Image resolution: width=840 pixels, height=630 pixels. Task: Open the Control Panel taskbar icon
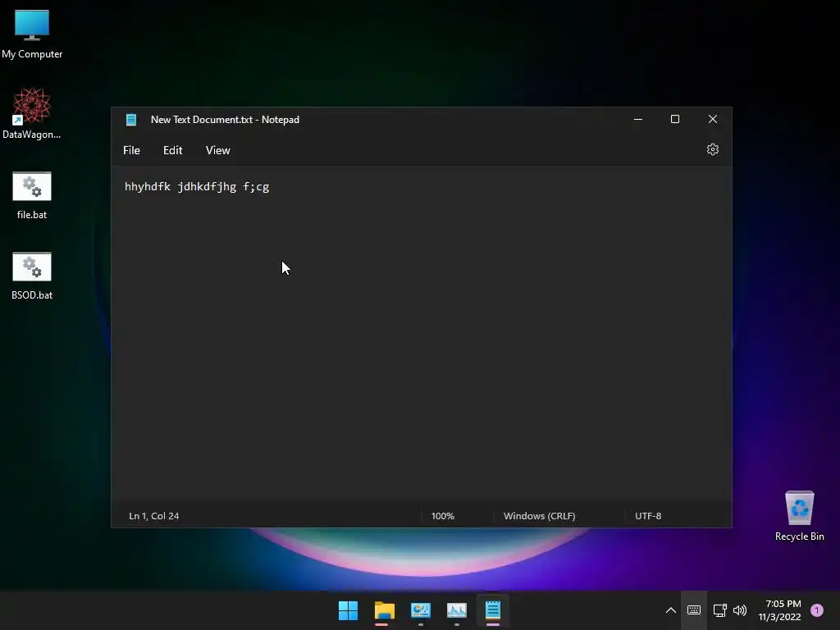tap(421, 610)
